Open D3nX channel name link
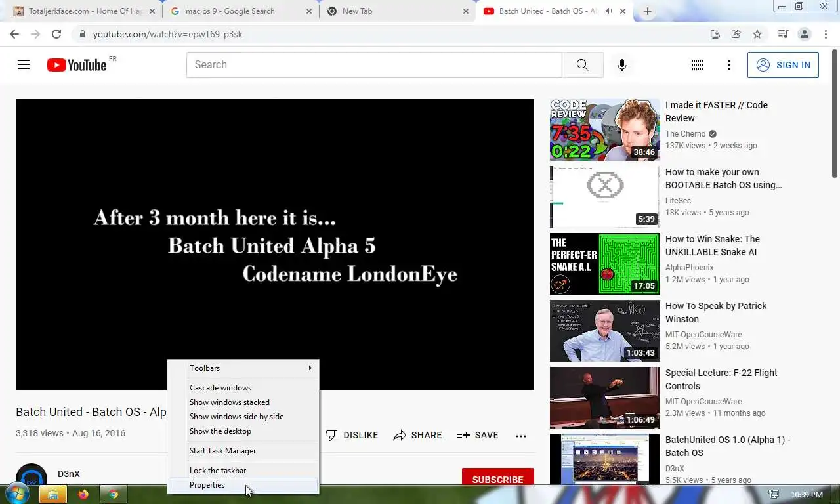Screen dimensions: 840x504 tap(69, 474)
